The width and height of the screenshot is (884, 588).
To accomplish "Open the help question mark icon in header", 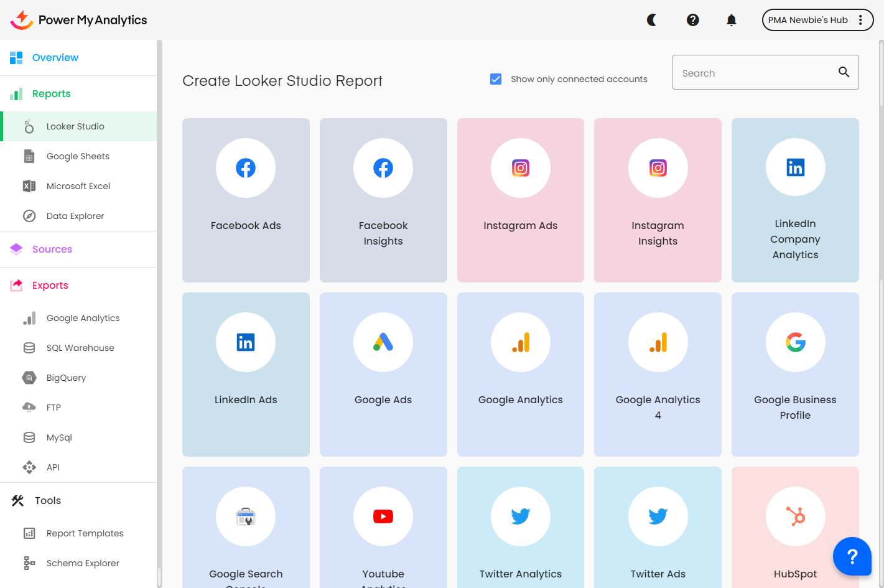I will (x=692, y=20).
